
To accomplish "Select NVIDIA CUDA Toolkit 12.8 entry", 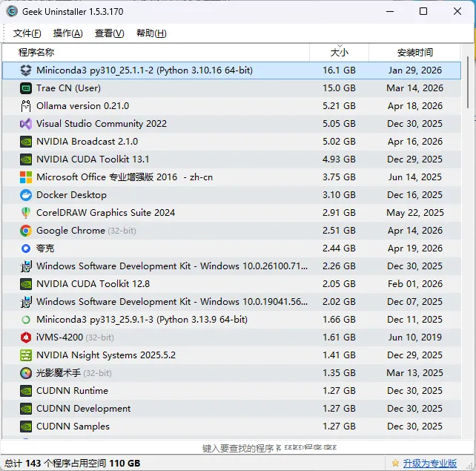I will pyautogui.click(x=93, y=284).
